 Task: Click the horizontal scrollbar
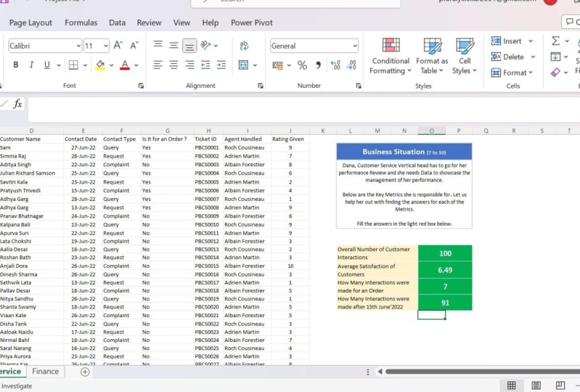482,372
